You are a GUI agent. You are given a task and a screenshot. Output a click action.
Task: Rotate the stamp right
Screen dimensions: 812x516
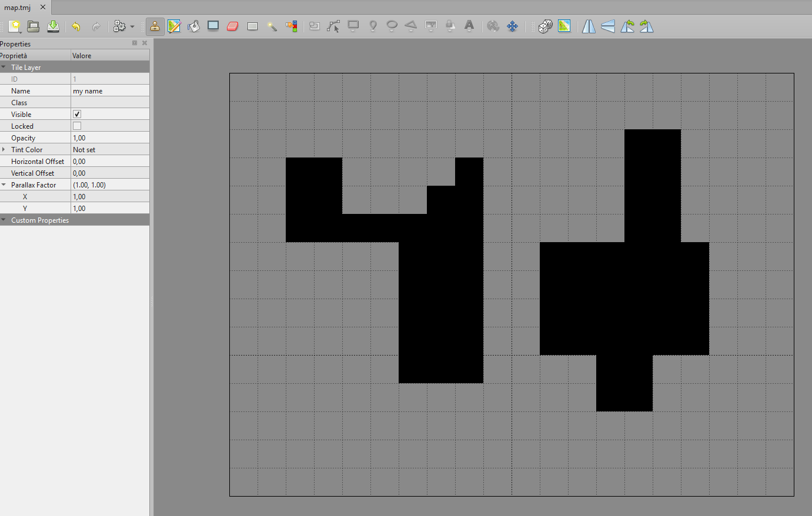click(x=646, y=26)
